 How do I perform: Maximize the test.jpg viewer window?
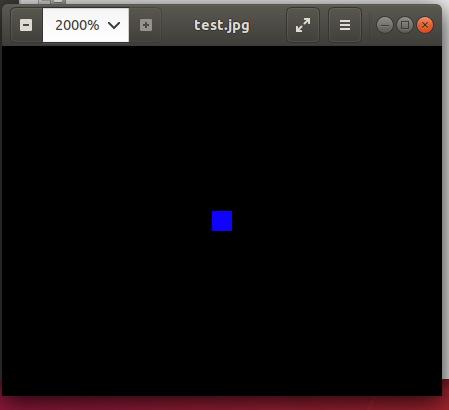405,25
